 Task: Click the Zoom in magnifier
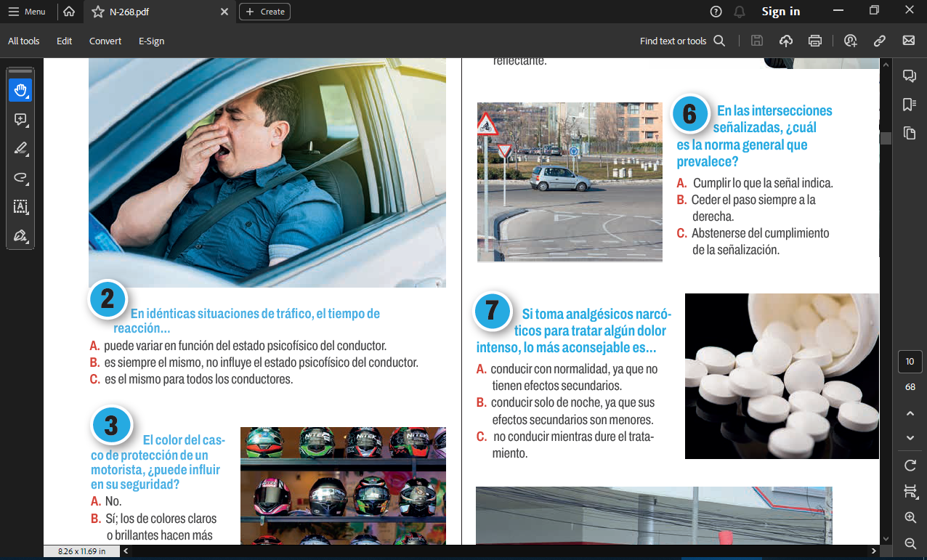coord(910,518)
